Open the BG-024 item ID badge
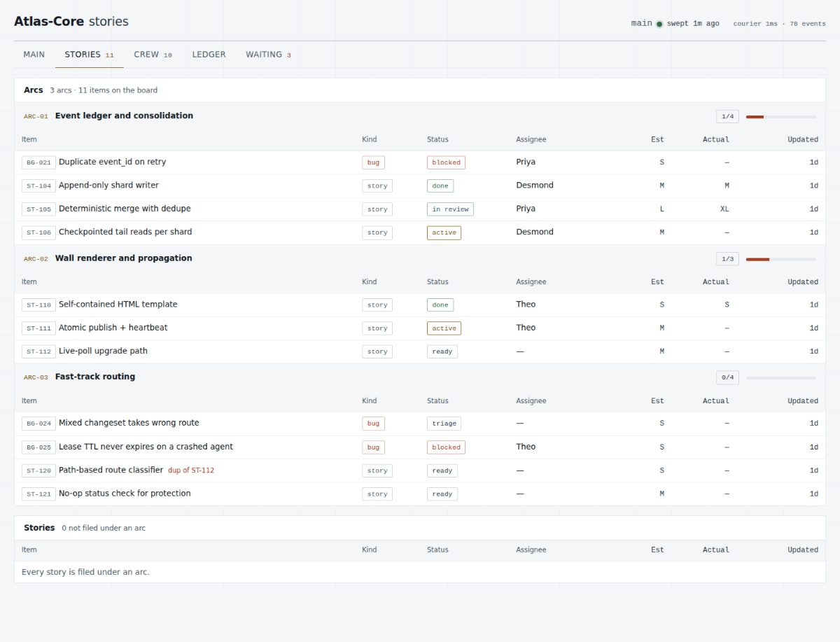The image size is (840, 642). tap(38, 424)
